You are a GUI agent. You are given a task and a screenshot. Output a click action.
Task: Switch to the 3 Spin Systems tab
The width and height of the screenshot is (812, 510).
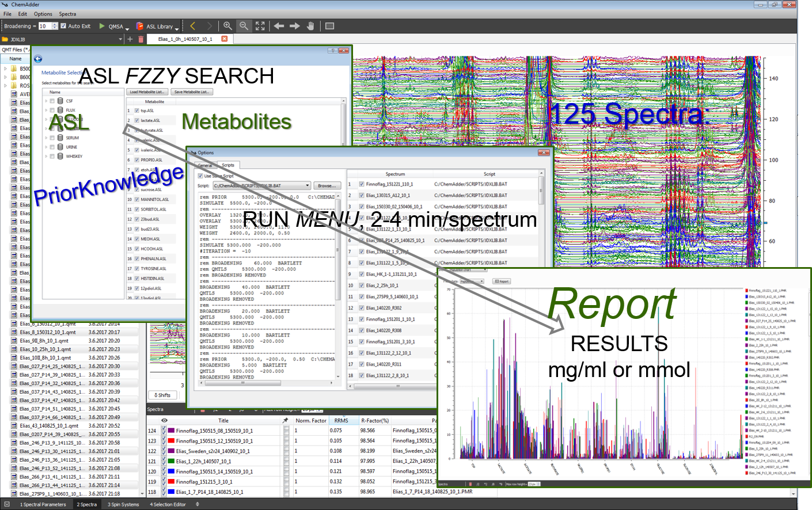123,504
